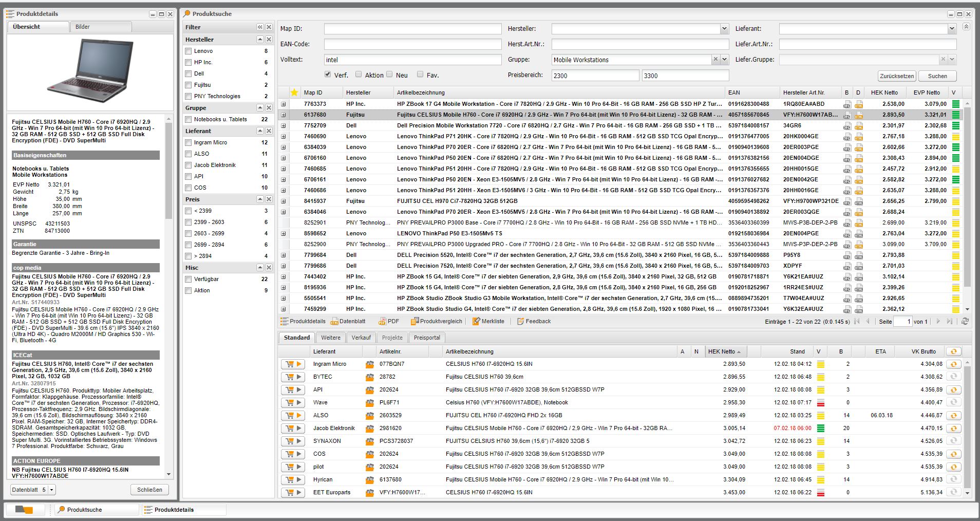Viewport: 980px width, 521px height.
Task: Click the favorites star column header
Action: coord(294,92)
